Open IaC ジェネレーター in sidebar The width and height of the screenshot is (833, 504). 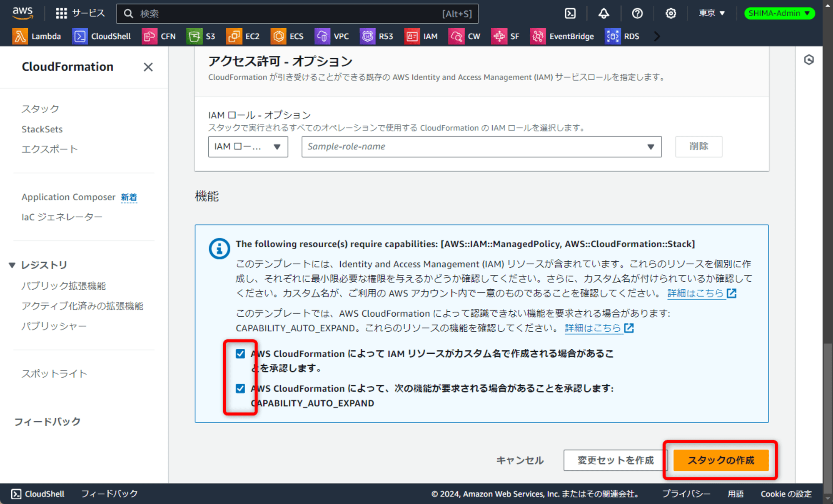click(x=62, y=217)
